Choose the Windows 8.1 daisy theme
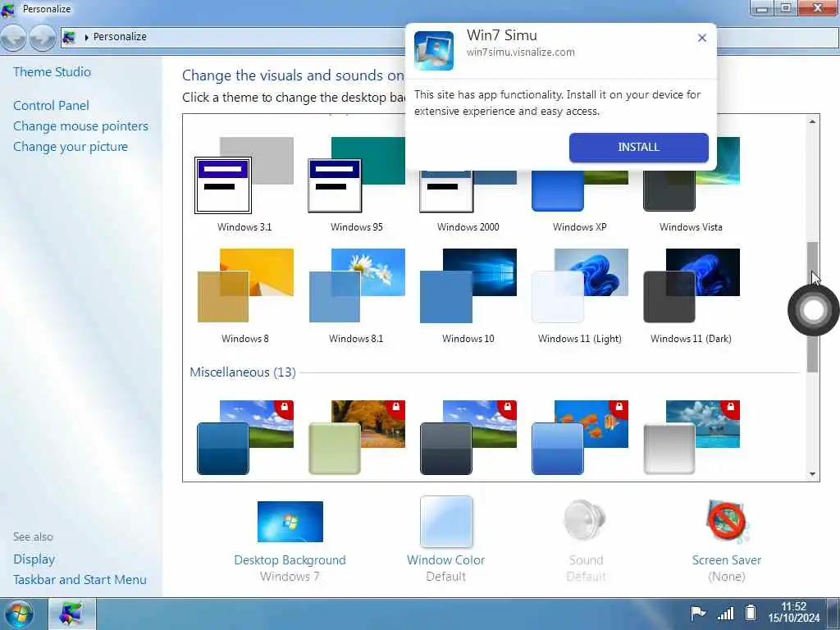 click(x=356, y=285)
